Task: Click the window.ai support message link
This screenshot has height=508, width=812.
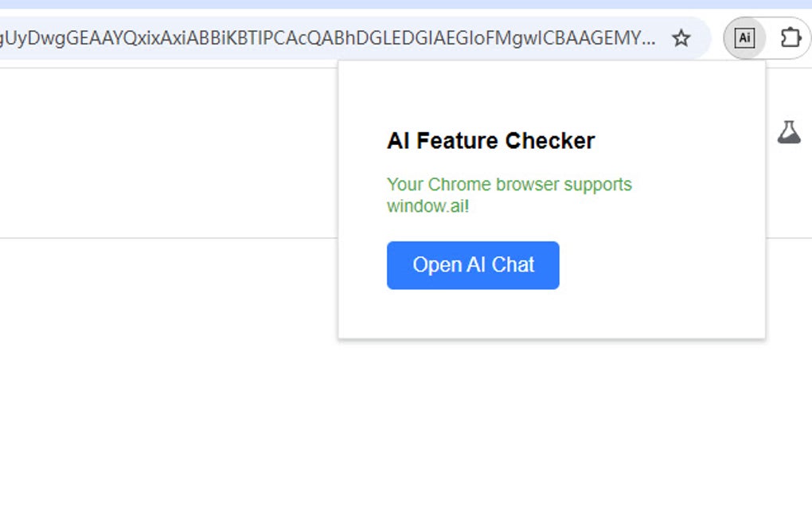Action: (x=509, y=195)
